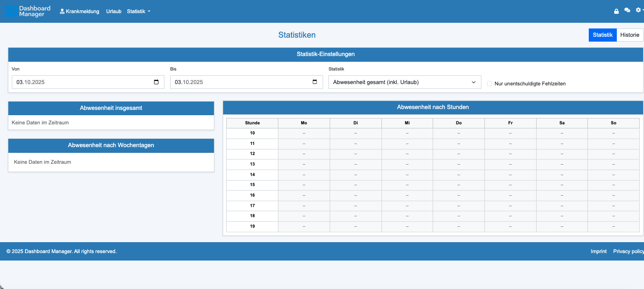This screenshot has width=644, height=289.
Task: Switch to the Historie view toggle
Action: click(630, 35)
